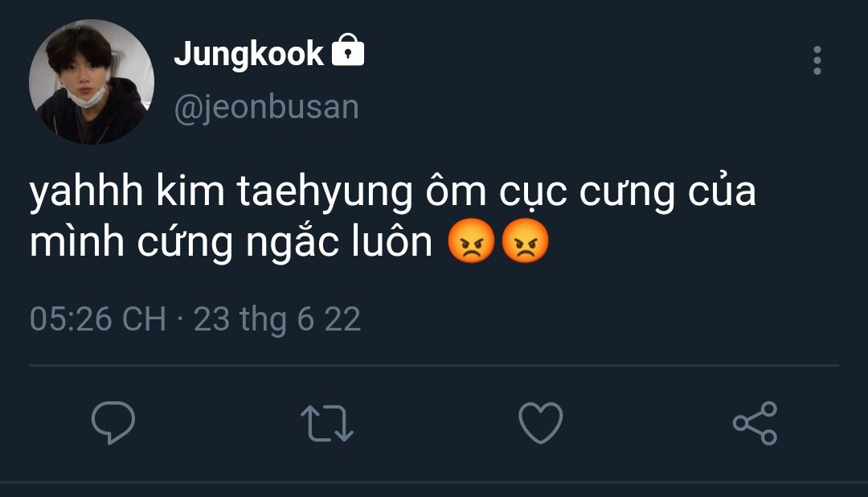Click the date 23 thg 6 22
The height and width of the screenshot is (497, 868).
277,319
